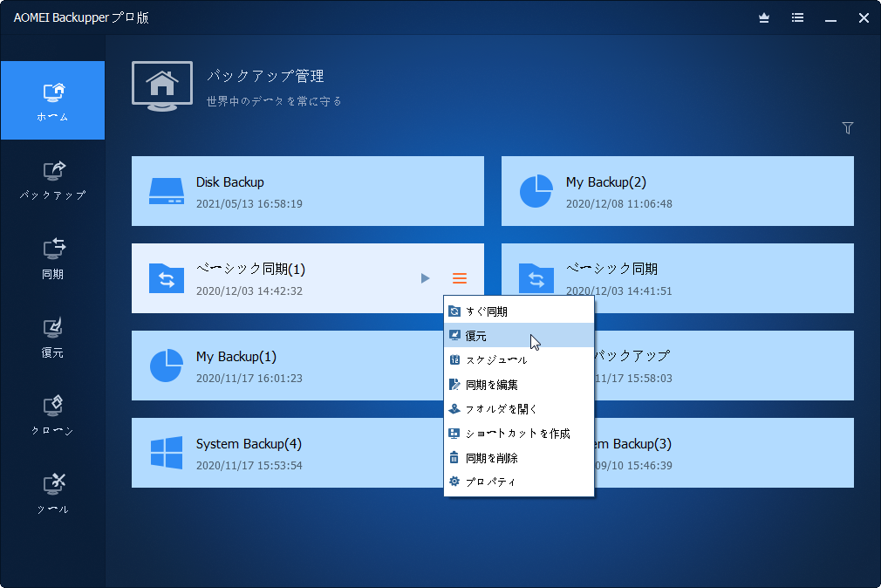Screen dimensions: 881x588
Task: Open the backup filter funnel icon
Action: [848, 128]
